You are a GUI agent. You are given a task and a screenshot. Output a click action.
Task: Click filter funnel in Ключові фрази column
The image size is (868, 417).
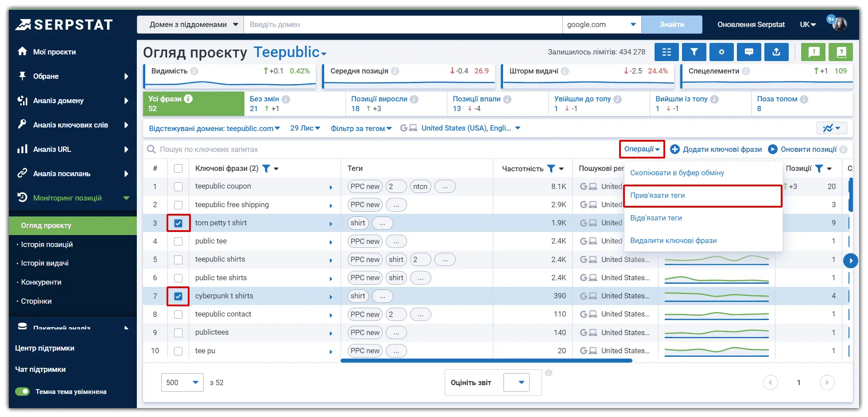tap(266, 169)
